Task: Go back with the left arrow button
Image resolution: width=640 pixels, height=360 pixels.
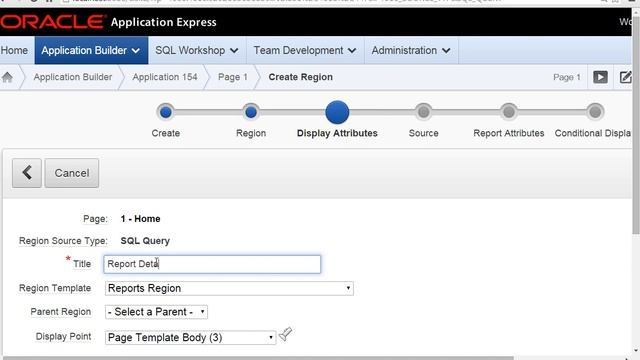Action: click(27, 173)
